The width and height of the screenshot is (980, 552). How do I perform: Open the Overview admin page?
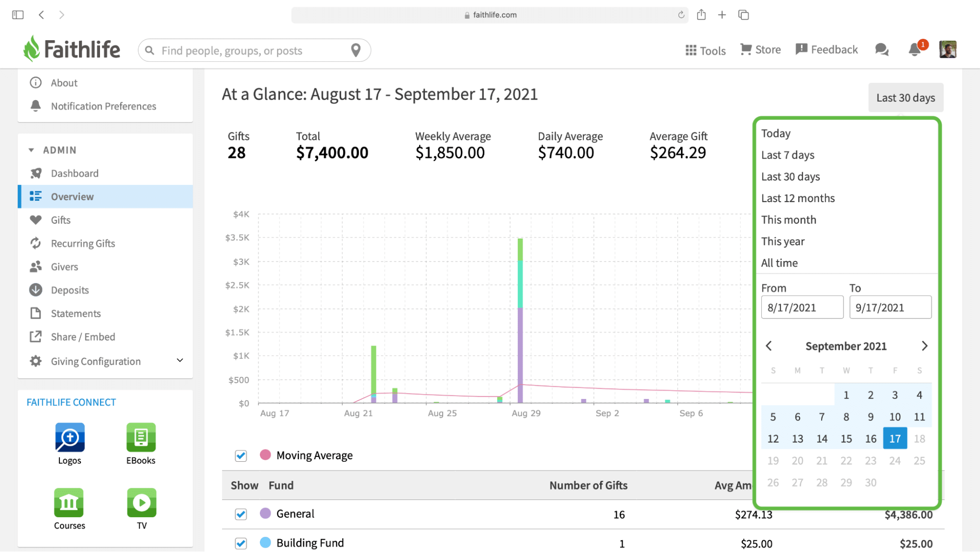105,196
